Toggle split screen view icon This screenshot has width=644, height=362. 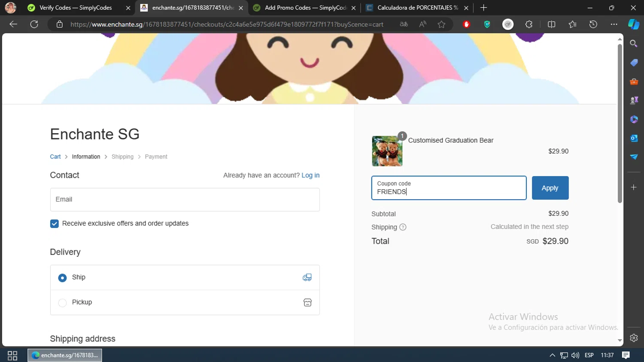coord(552,24)
